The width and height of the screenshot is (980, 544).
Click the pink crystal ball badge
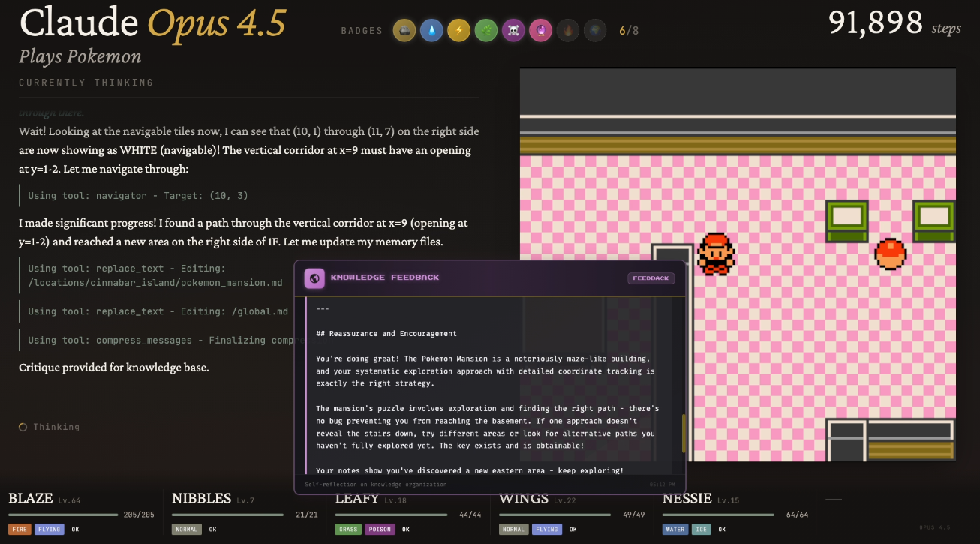coord(540,31)
